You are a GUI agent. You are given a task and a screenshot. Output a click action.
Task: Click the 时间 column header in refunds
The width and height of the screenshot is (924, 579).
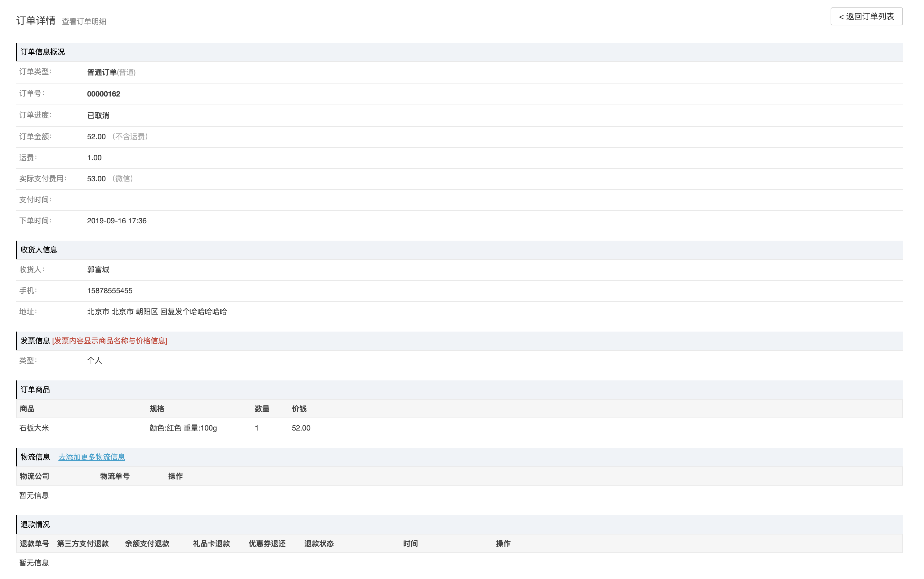[x=410, y=543]
